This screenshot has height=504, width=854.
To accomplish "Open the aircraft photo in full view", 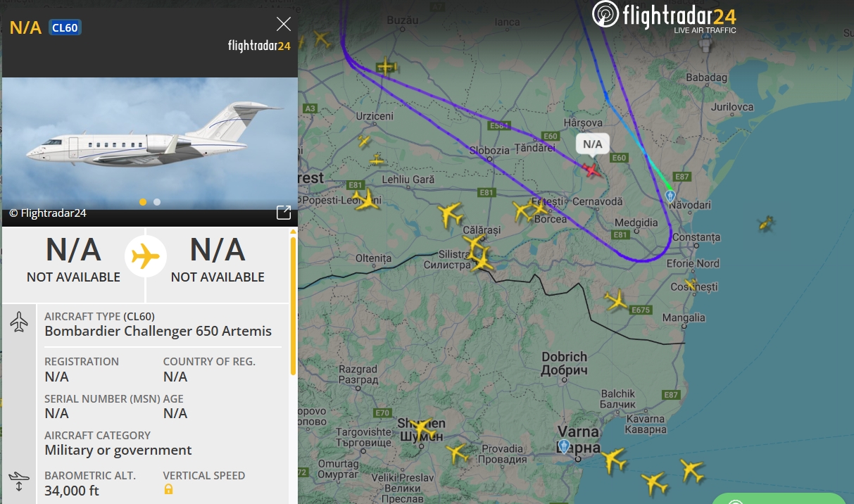I will point(284,213).
